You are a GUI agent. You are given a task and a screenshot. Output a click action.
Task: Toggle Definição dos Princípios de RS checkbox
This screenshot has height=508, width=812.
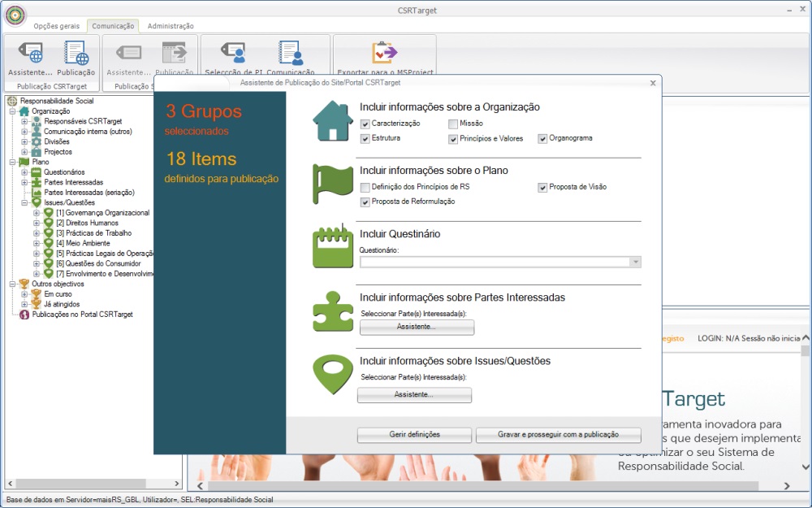pos(365,188)
